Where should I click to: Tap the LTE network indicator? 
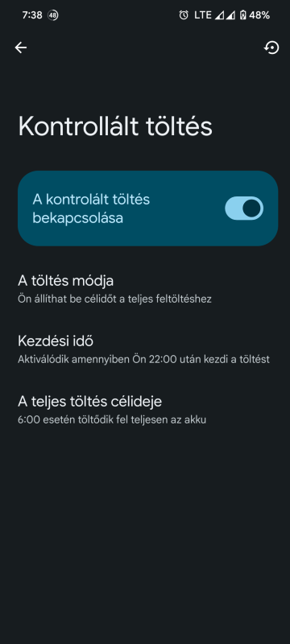coord(202,15)
